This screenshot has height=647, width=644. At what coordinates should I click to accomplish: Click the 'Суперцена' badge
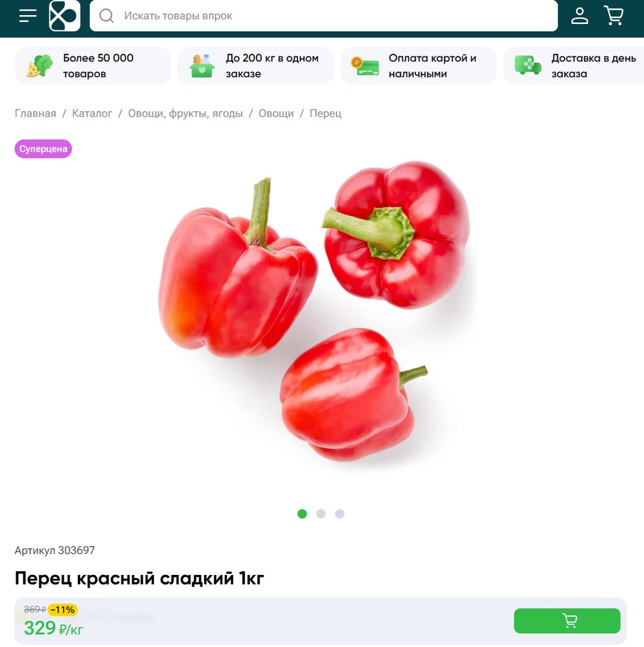click(44, 149)
